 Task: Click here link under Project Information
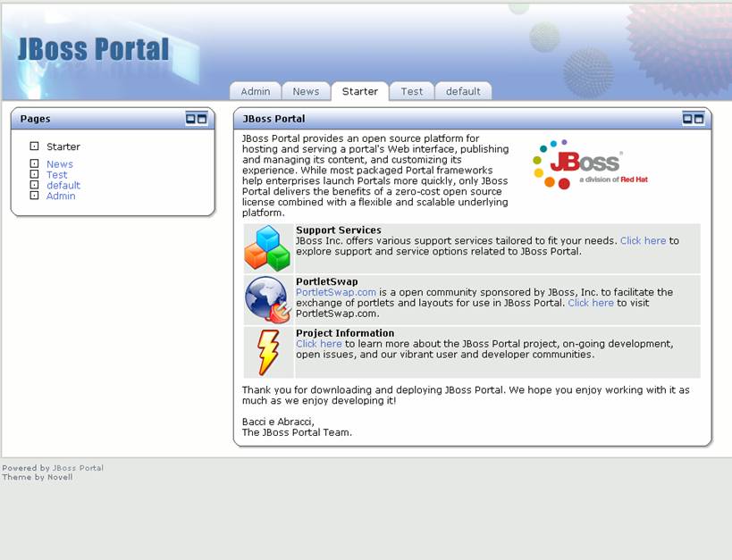pyautogui.click(x=319, y=344)
